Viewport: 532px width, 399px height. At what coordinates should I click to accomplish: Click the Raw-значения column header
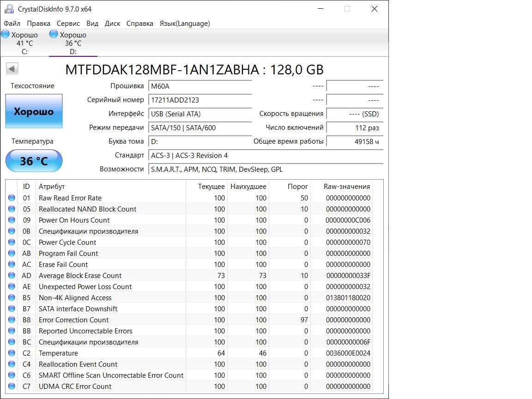click(342, 187)
